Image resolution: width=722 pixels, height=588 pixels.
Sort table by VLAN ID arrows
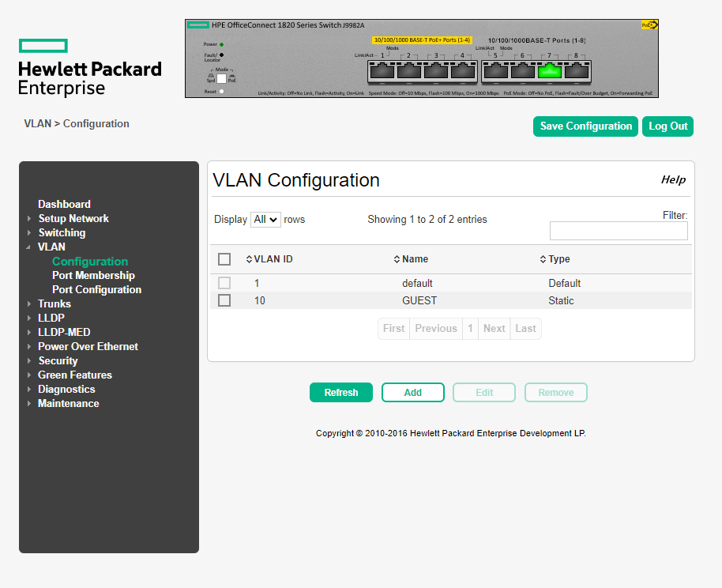[x=249, y=259]
